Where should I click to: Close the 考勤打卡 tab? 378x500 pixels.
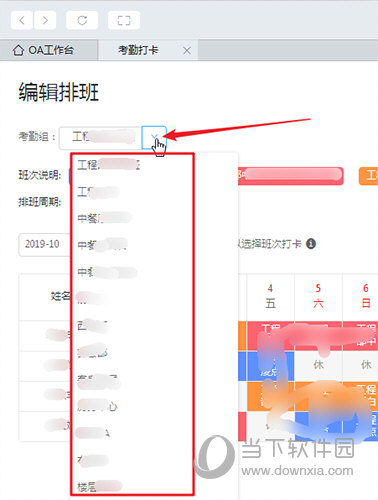tap(187, 51)
